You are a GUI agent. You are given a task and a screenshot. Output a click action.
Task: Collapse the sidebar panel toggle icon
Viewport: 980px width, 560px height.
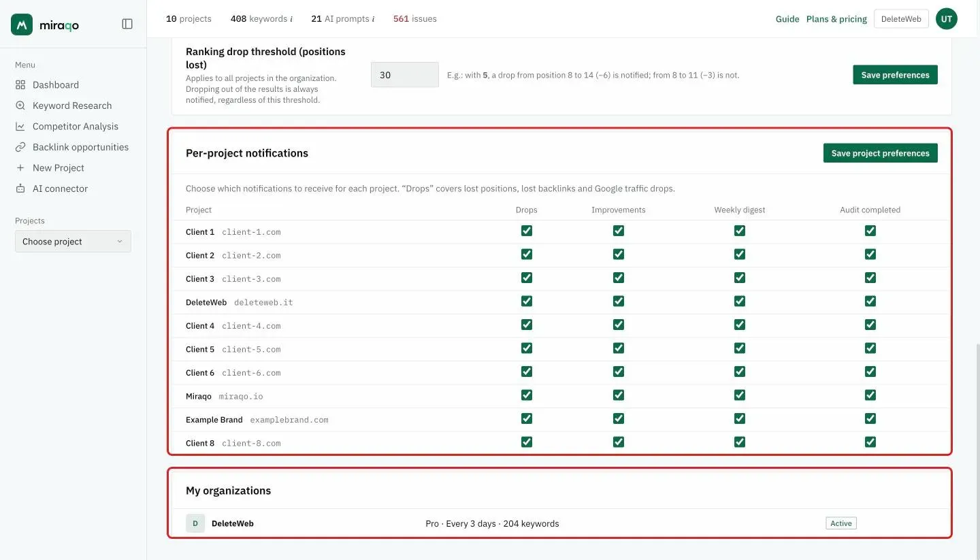[x=127, y=24]
